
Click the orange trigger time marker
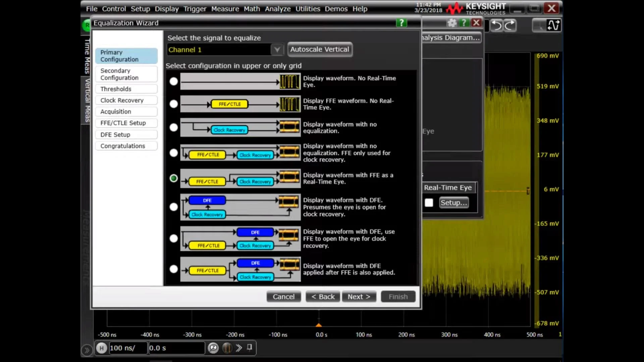(x=319, y=325)
